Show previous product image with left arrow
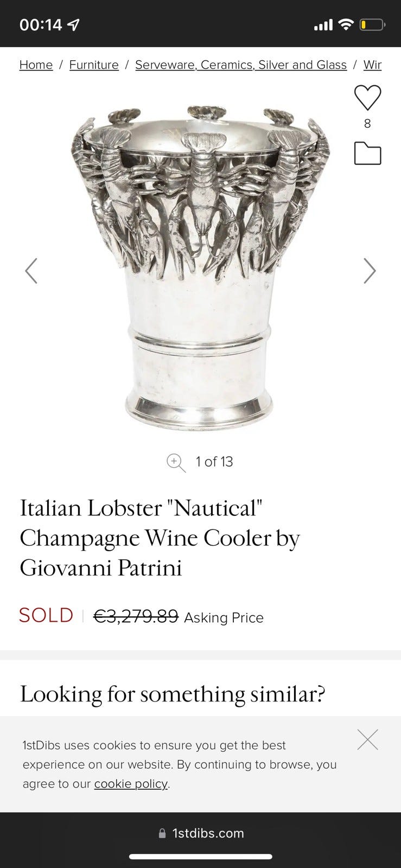This screenshot has width=401, height=868. (31, 271)
